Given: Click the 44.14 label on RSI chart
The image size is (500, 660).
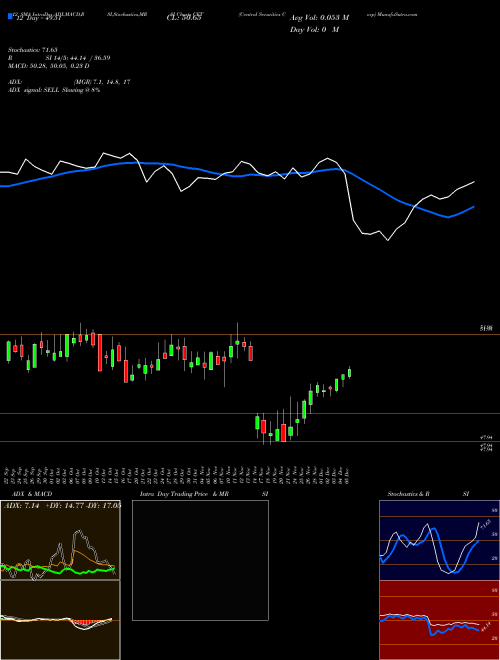Looking at the screenshot, I should click(x=486, y=627).
